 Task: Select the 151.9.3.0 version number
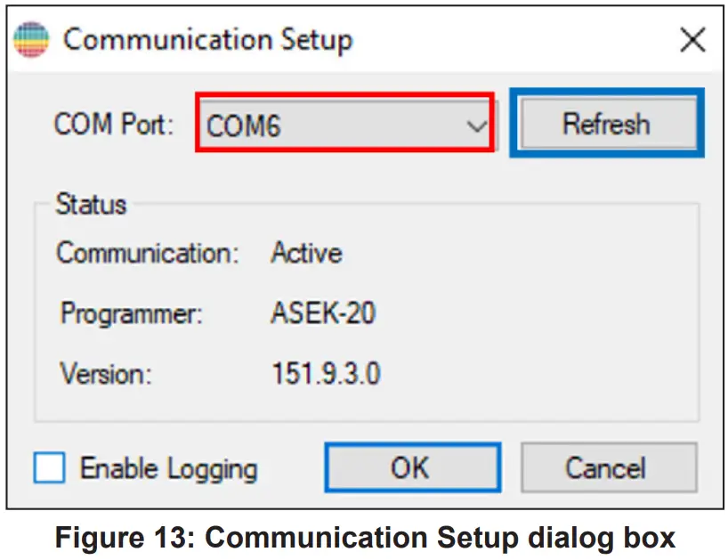pyautogui.click(x=326, y=373)
